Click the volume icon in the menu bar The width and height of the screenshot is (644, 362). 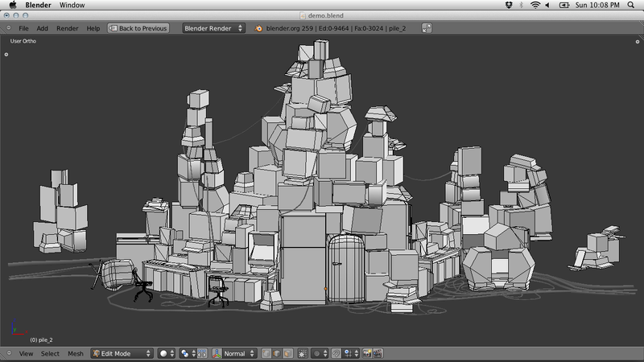click(x=547, y=5)
